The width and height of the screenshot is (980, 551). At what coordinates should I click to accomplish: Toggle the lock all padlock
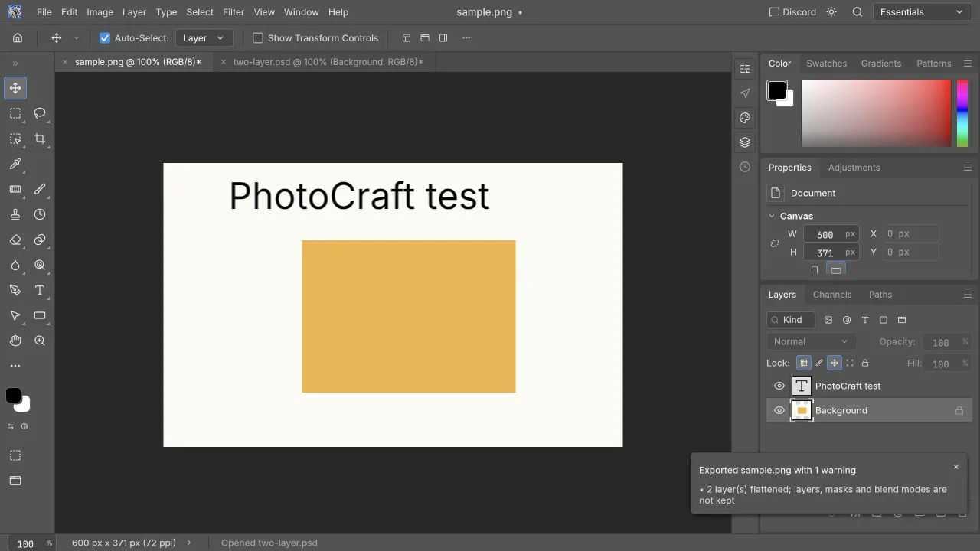pos(865,363)
